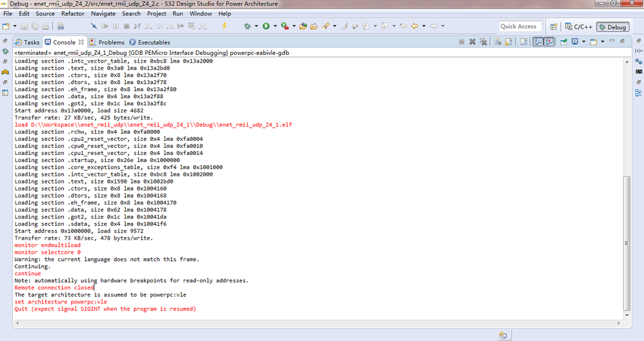Open the External Tools dropdown arrow
Viewport: 644px width, 341px height.
(294, 26)
